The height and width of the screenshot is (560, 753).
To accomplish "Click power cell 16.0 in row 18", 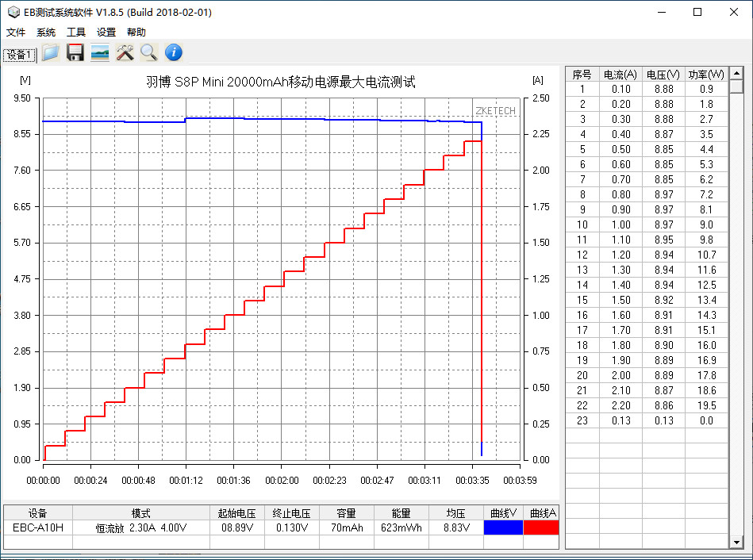I will [x=706, y=345].
